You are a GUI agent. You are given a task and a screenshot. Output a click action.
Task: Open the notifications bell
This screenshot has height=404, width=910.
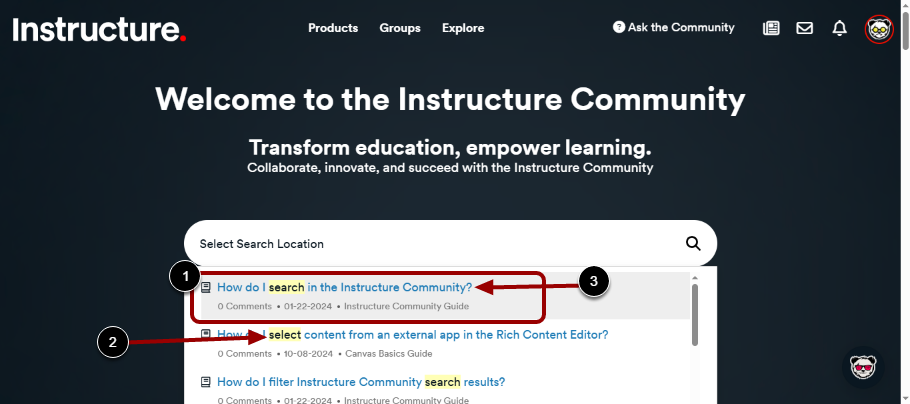click(x=840, y=28)
